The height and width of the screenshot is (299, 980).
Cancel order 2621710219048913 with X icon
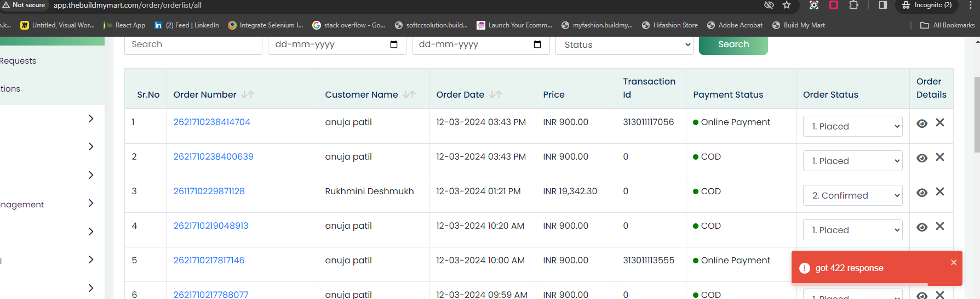click(x=940, y=226)
